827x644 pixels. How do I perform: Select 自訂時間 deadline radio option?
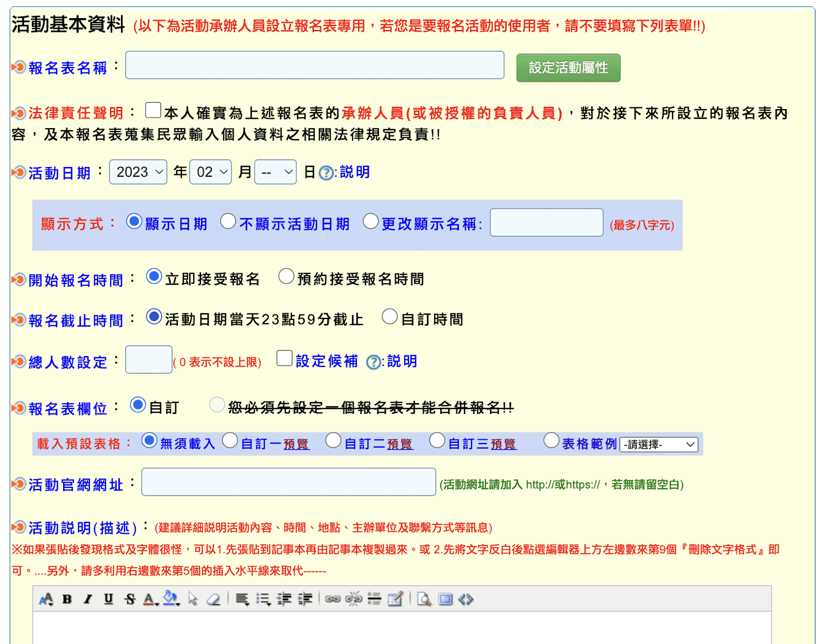point(390,316)
